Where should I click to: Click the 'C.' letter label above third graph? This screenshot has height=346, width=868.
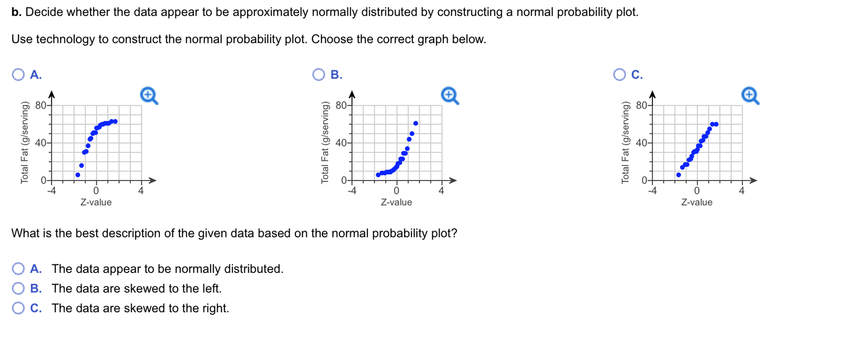pyautogui.click(x=637, y=75)
